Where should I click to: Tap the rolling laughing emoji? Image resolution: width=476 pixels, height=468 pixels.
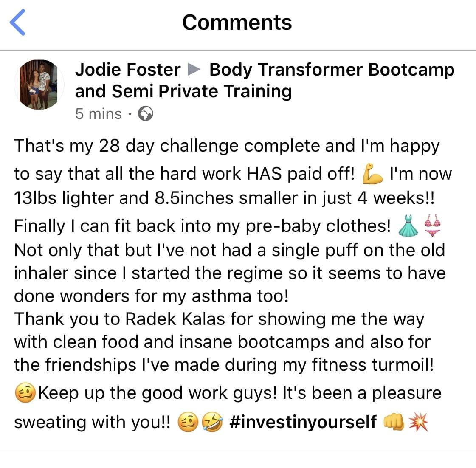pos(211,422)
